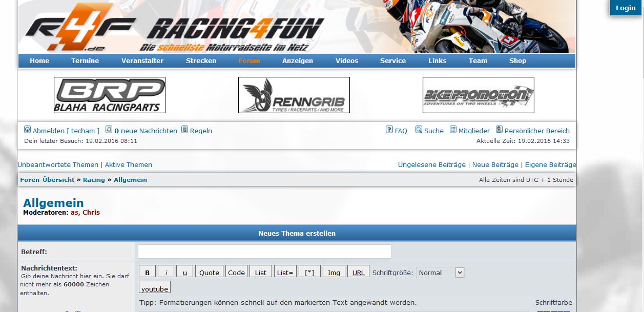644x312 pixels.
Task: Click the Mitglieder list icon
Action: tap(453, 130)
